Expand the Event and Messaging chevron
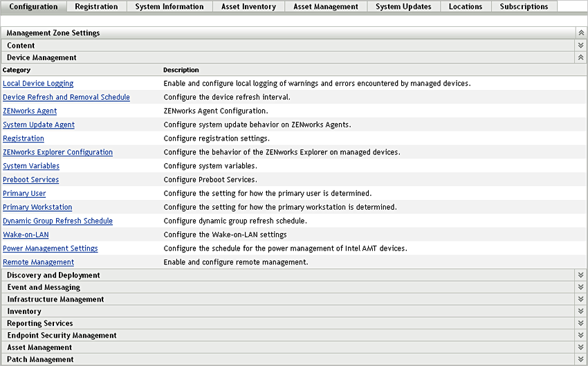 (x=580, y=287)
